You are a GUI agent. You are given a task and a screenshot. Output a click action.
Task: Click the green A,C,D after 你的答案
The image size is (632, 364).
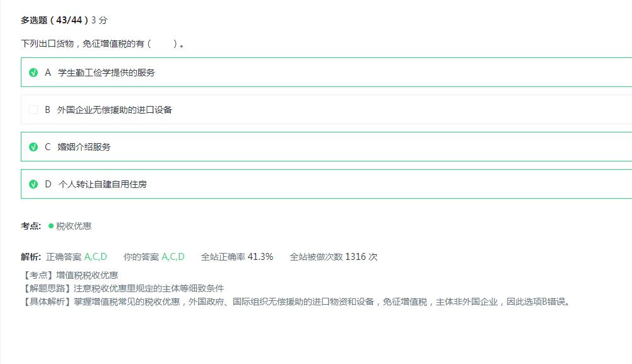173,257
